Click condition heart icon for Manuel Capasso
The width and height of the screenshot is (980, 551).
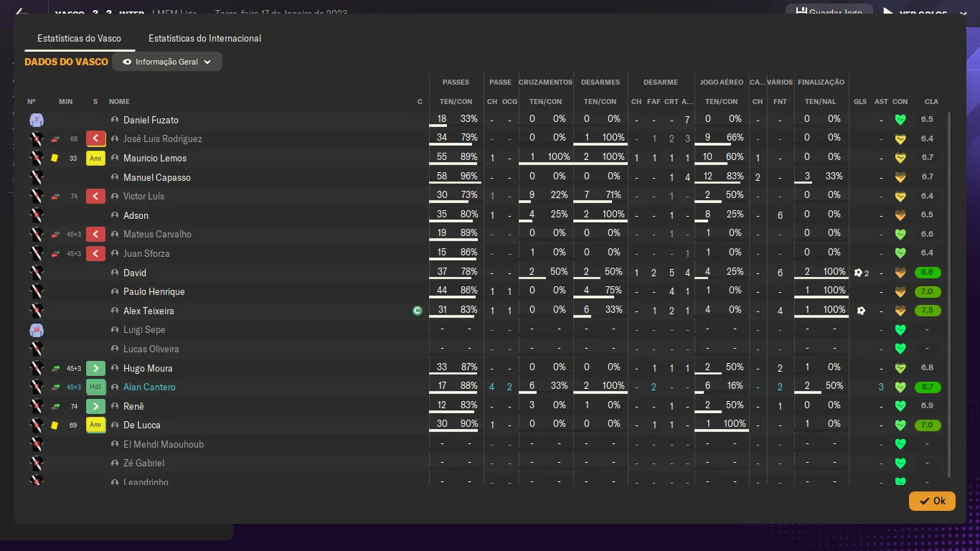point(900,177)
